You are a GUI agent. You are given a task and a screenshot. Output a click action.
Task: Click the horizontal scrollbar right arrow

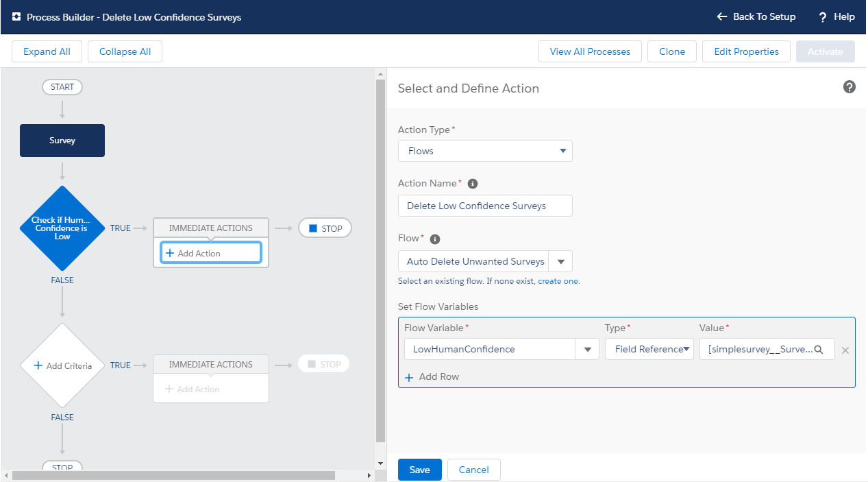click(x=369, y=475)
